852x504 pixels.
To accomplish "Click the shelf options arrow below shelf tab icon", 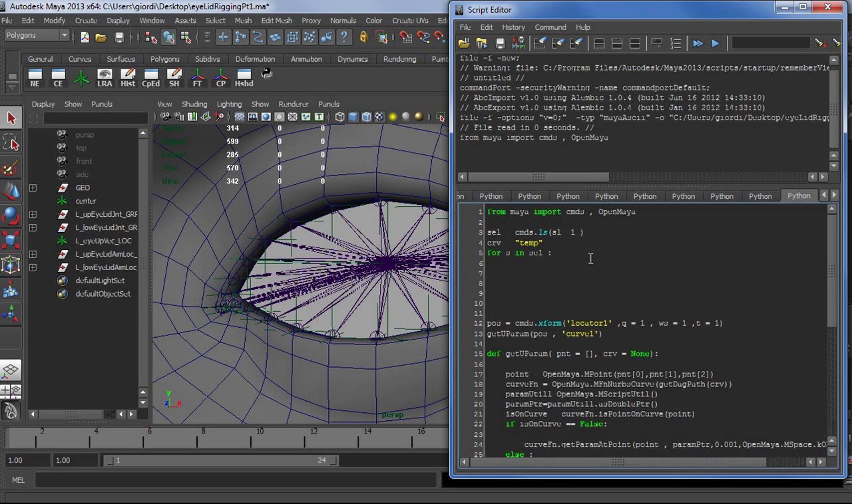I will click(12, 87).
